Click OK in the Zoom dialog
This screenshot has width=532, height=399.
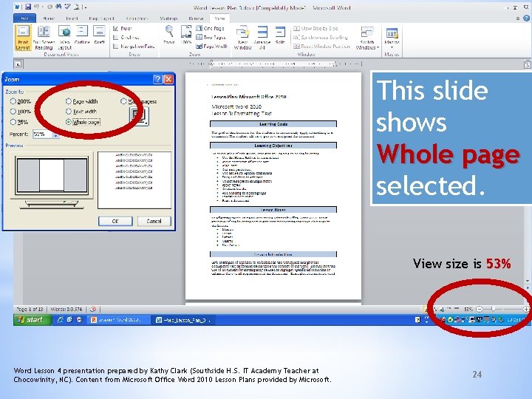[x=115, y=221]
